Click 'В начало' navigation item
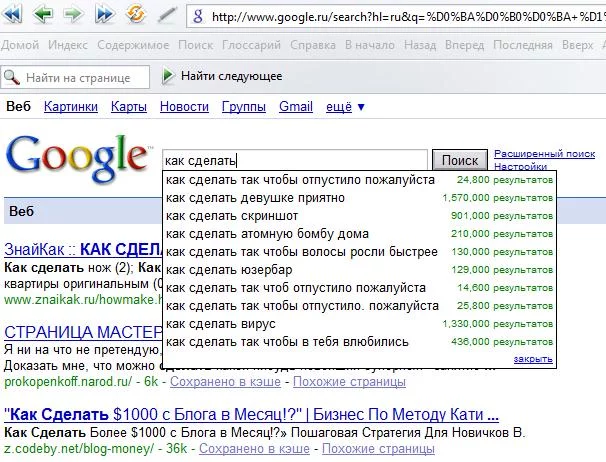Viewport: 606px width, 462px height. click(369, 45)
